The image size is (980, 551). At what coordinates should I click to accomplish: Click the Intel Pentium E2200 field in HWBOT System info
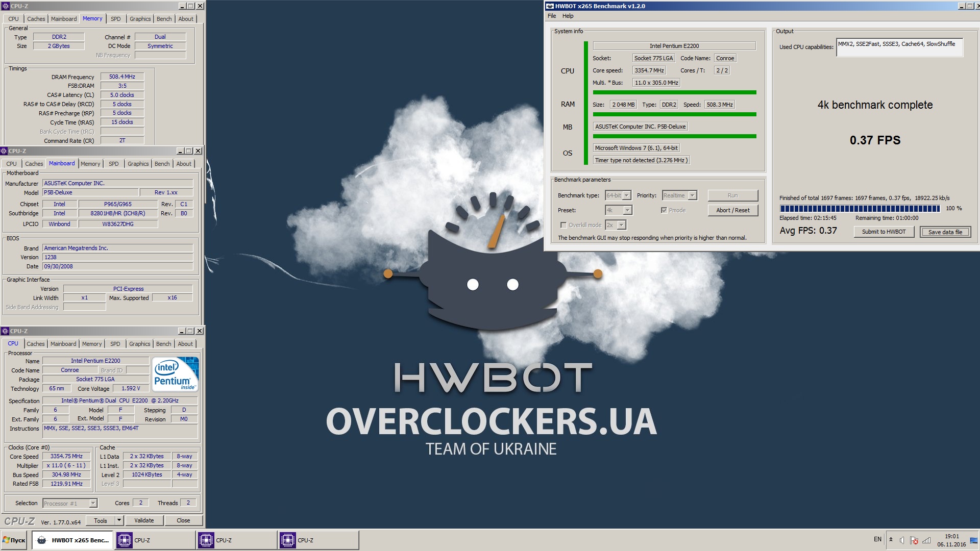pyautogui.click(x=674, y=46)
